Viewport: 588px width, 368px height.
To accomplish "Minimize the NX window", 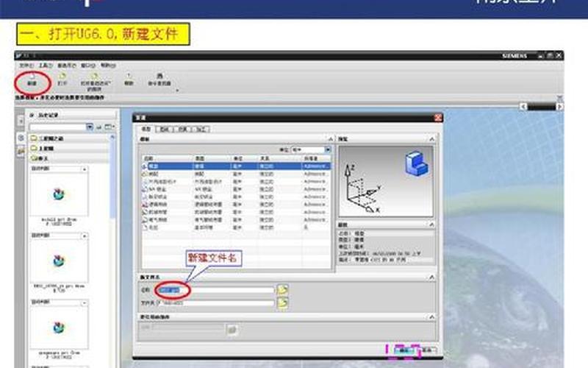I will point(540,56).
